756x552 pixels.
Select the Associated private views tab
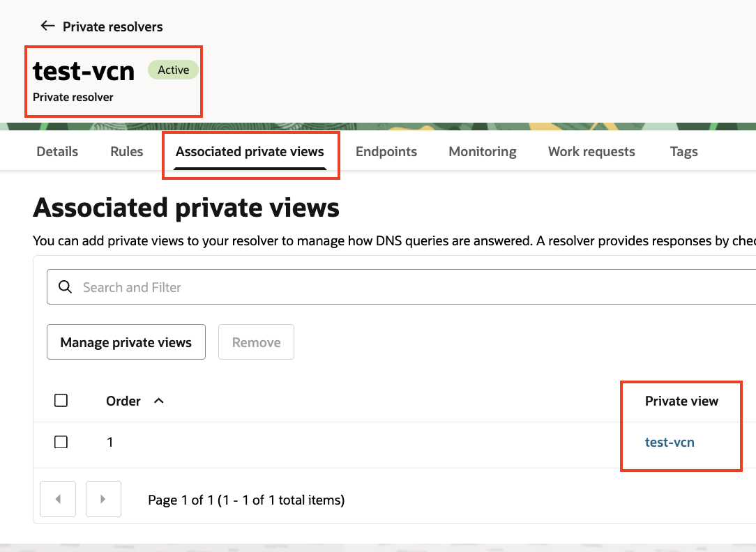coord(250,152)
